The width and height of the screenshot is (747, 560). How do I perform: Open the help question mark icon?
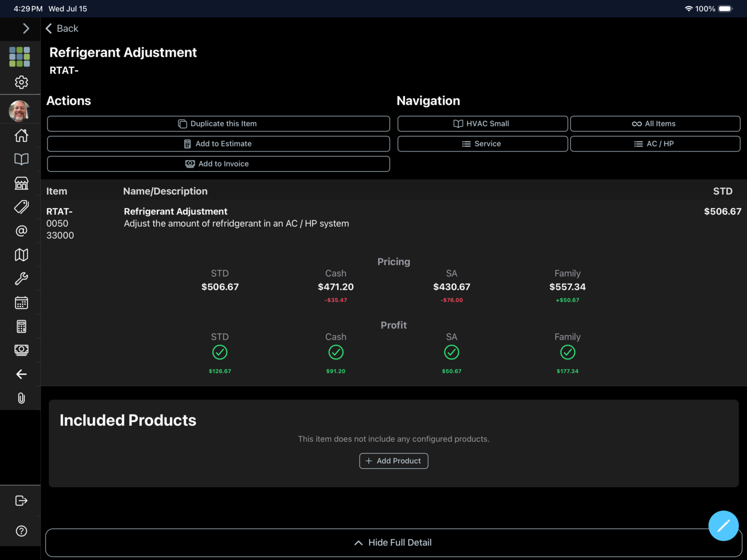[21, 531]
